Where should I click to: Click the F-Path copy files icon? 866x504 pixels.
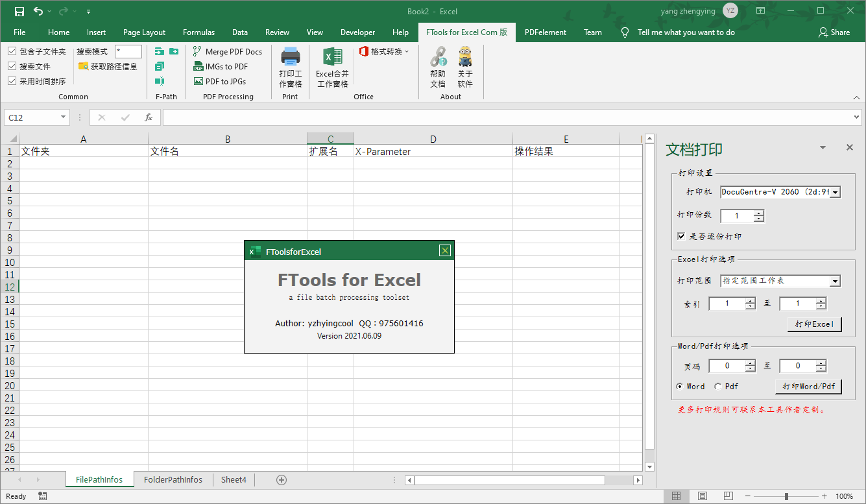tap(160, 66)
